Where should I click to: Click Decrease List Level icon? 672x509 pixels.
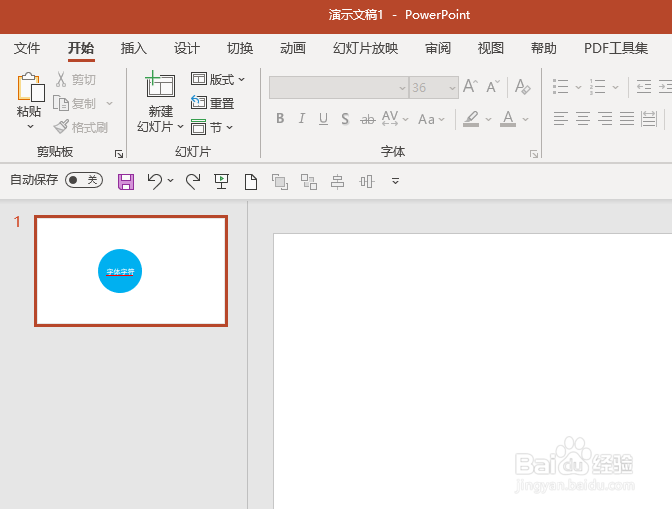tap(644, 87)
